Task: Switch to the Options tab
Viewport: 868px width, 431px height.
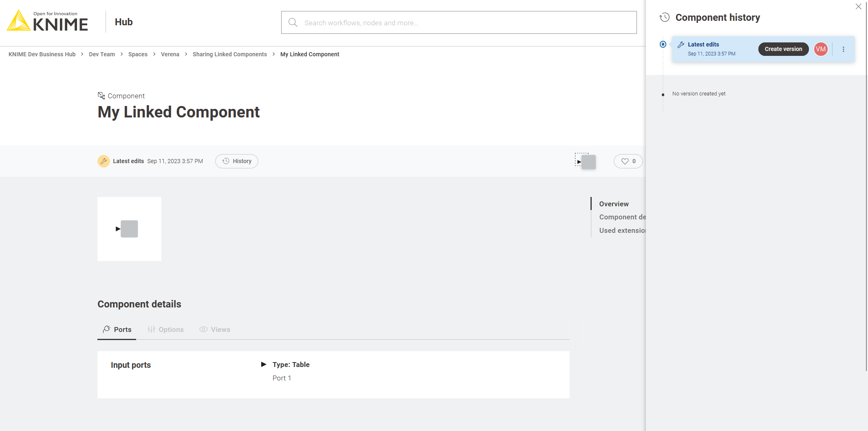Action: pyautogui.click(x=165, y=329)
